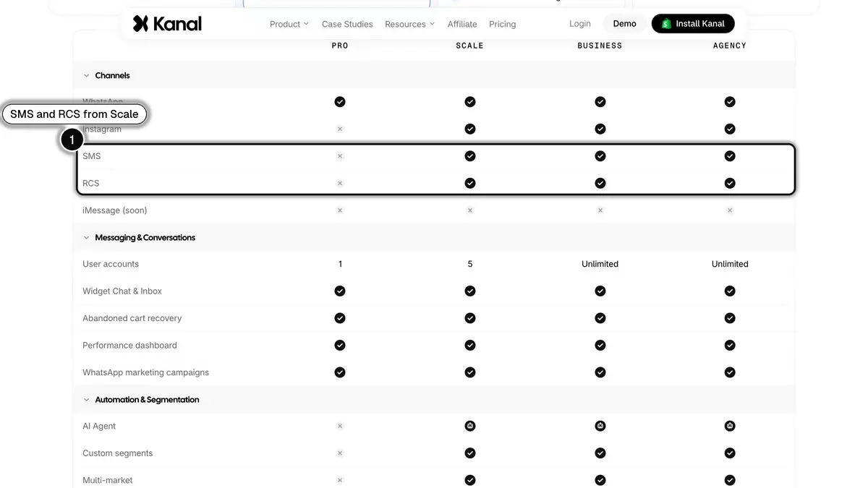The height and width of the screenshot is (488, 868).
Task: Click the WhatsApp marketing campaigns checkmark under Agency
Action: pyautogui.click(x=730, y=372)
